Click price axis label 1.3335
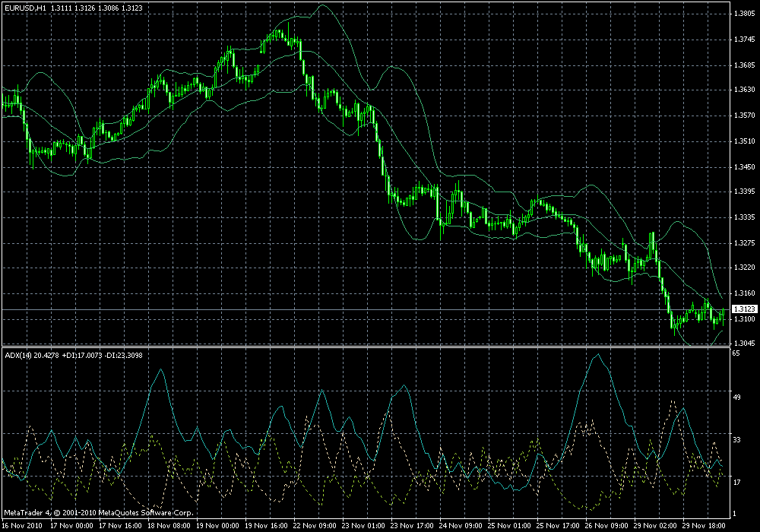This screenshot has width=760, height=532. tap(745, 217)
